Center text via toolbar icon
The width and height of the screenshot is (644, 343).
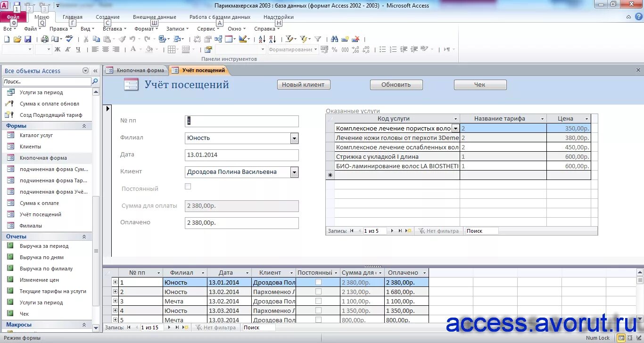coord(106,49)
